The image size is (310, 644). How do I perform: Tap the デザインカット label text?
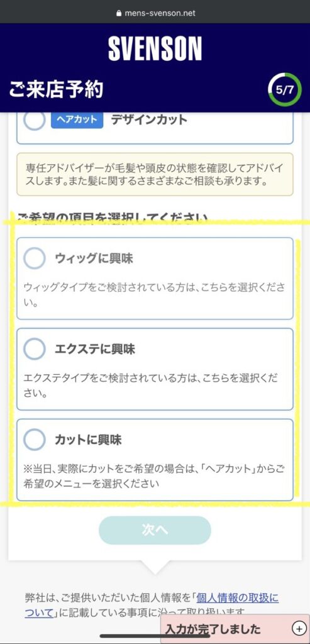pos(148,119)
